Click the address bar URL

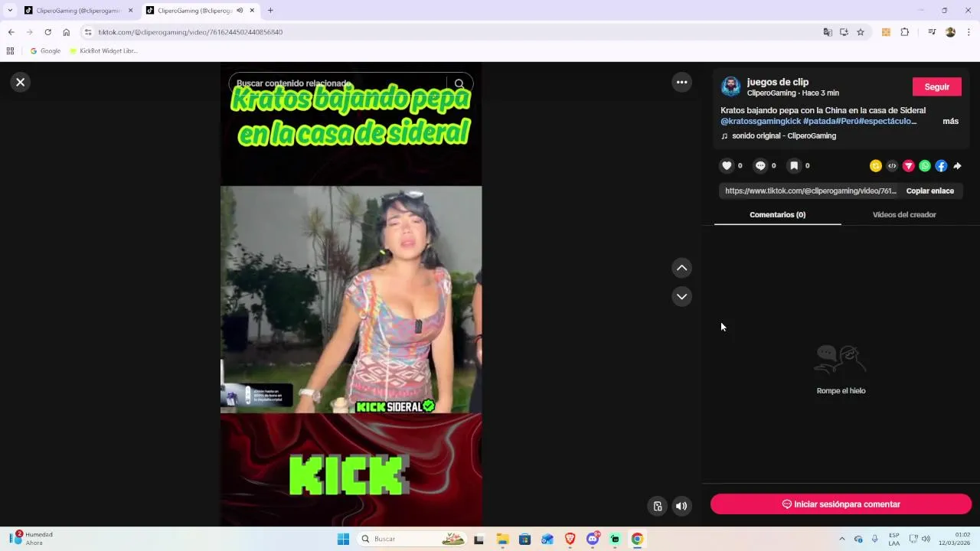point(191,32)
